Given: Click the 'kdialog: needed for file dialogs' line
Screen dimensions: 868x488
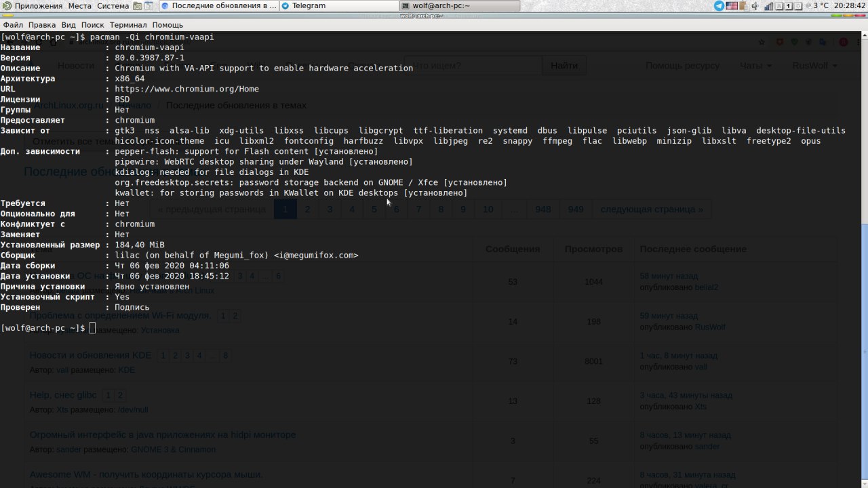Looking at the screenshot, I should coord(212,172).
